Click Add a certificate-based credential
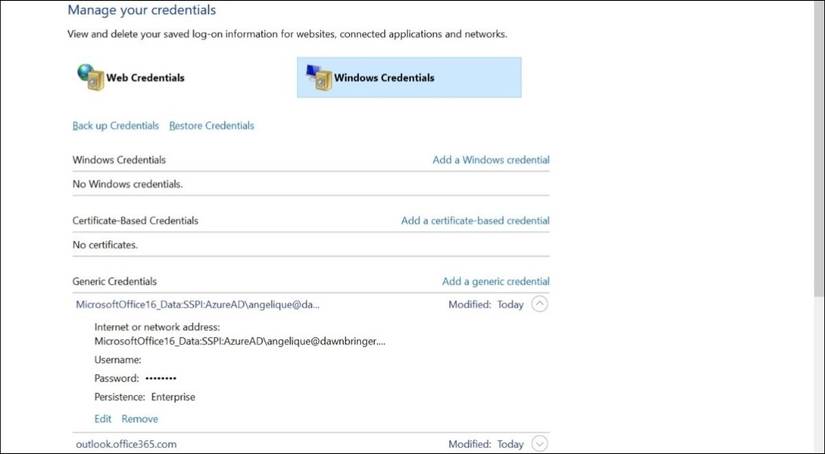 click(475, 220)
